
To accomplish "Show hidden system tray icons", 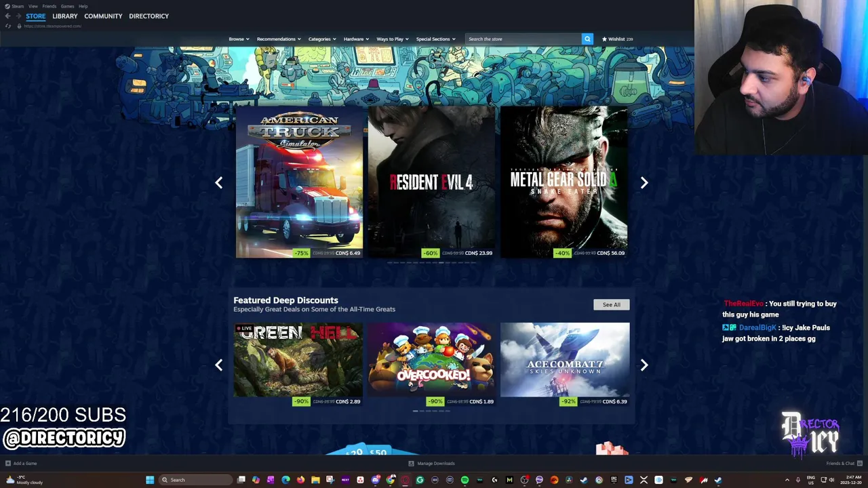I will click(x=787, y=480).
